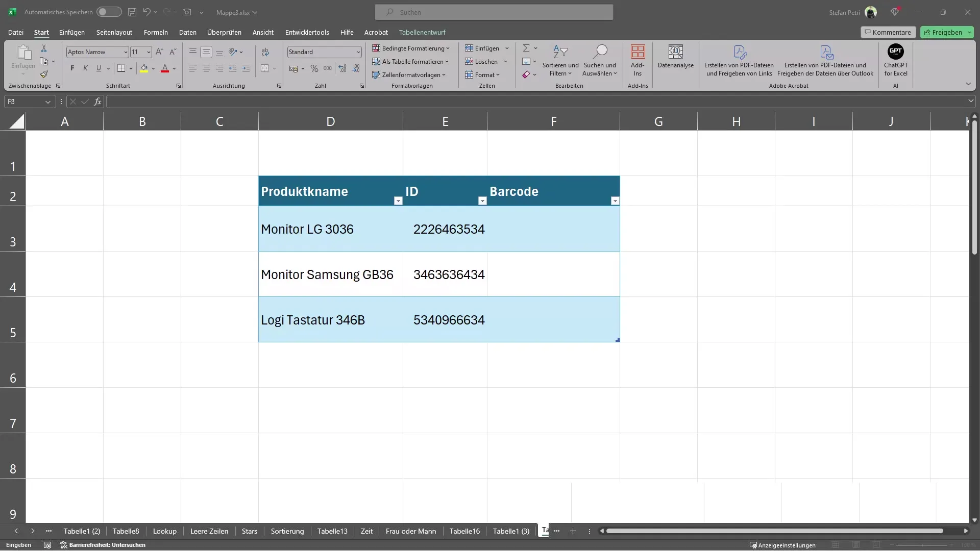Viewport: 980px width, 551px height.
Task: Open Barcode column filter dropdown
Action: pyautogui.click(x=615, y=201)
